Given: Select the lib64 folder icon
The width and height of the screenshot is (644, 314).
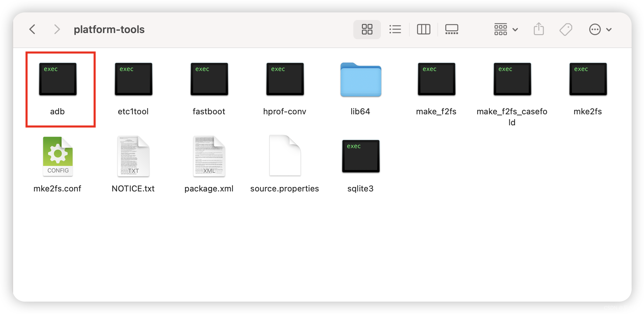Looking at the screenshot, I should [x=361, y=80].
